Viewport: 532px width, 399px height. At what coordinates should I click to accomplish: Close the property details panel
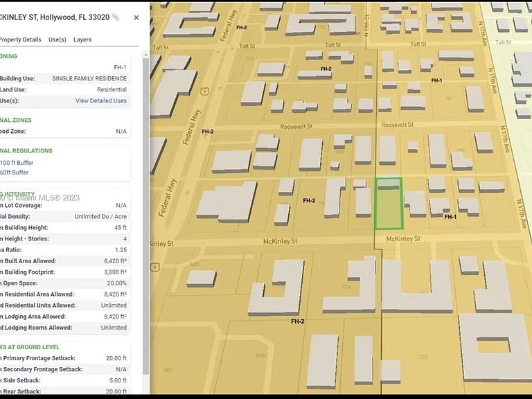click(x=136, y=17)
